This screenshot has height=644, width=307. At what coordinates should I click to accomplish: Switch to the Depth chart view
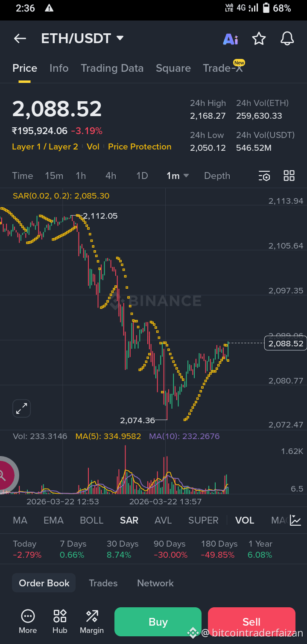[x=217, y=176]
